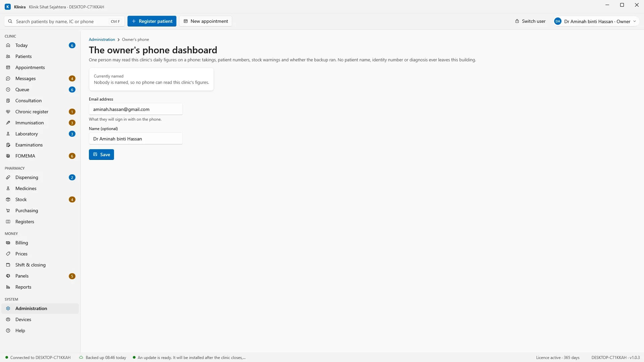Click the Register patient button
Image resolution: width=644 pixels, height=362 pixels.
point(152,21)
